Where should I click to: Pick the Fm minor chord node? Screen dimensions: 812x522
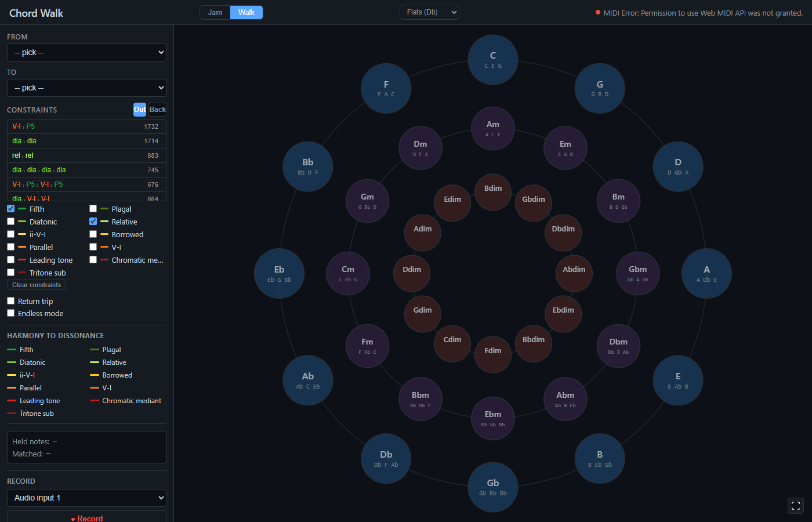point(367,346)
